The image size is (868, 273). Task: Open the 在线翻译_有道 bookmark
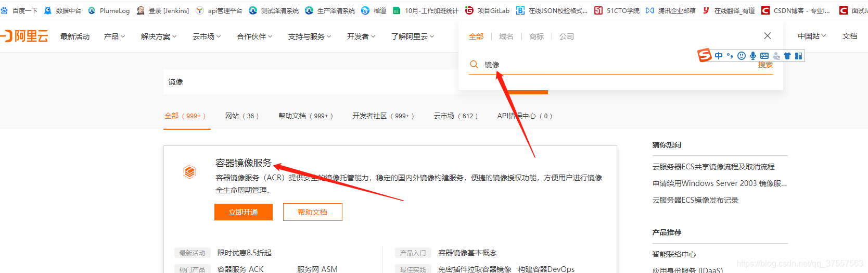(729, 10)
